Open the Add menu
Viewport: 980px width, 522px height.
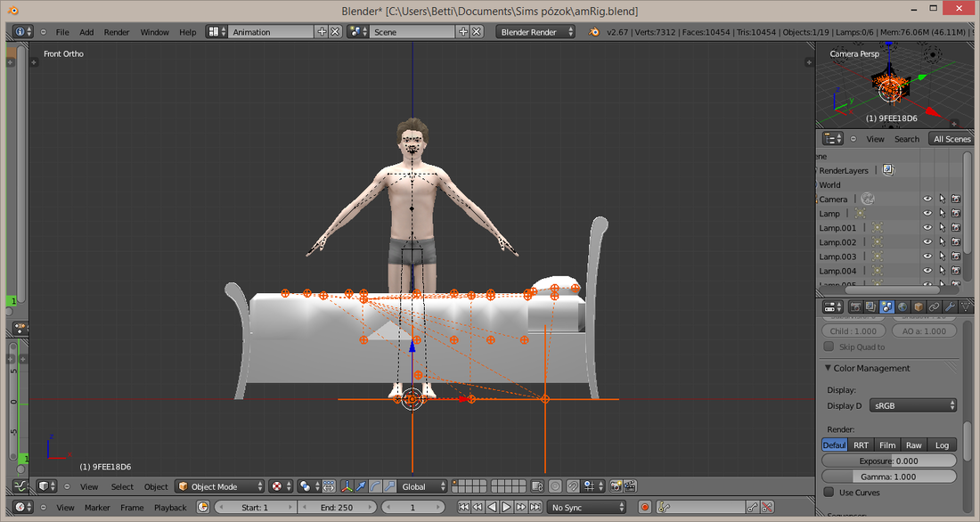point(86,32)
